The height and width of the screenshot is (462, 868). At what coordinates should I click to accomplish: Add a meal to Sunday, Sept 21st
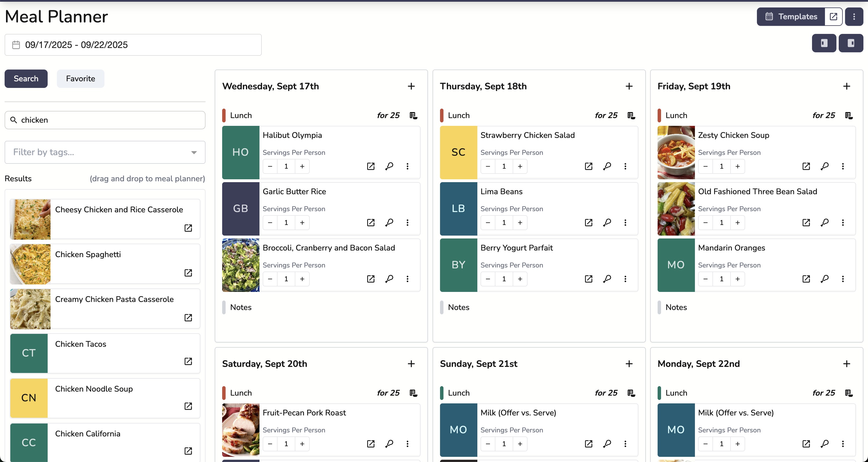629,364
